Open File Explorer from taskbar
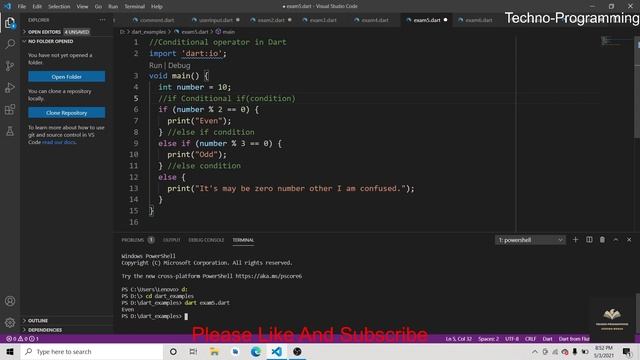This screenshot has height=360, width=640. pyautogui.click(x=214, y=351)
